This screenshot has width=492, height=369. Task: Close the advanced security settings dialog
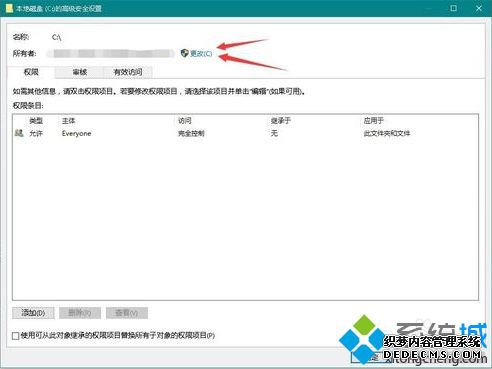(479, 8)
